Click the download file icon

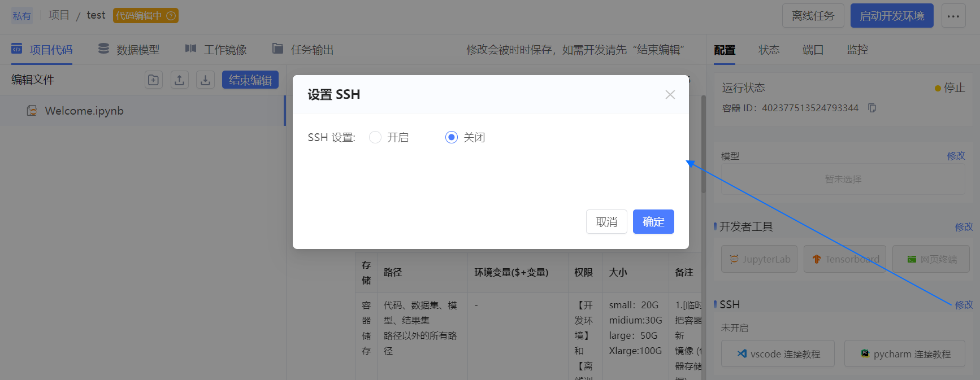[205, 80]
